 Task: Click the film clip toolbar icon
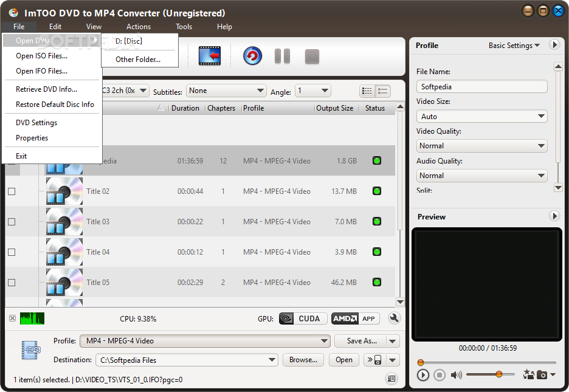point(210,56)
